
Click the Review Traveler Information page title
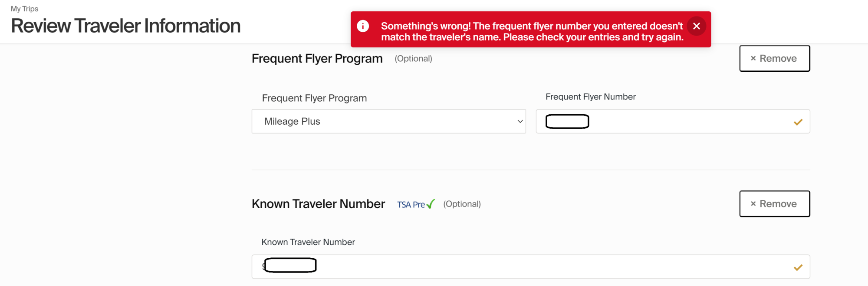pos(125,26)
